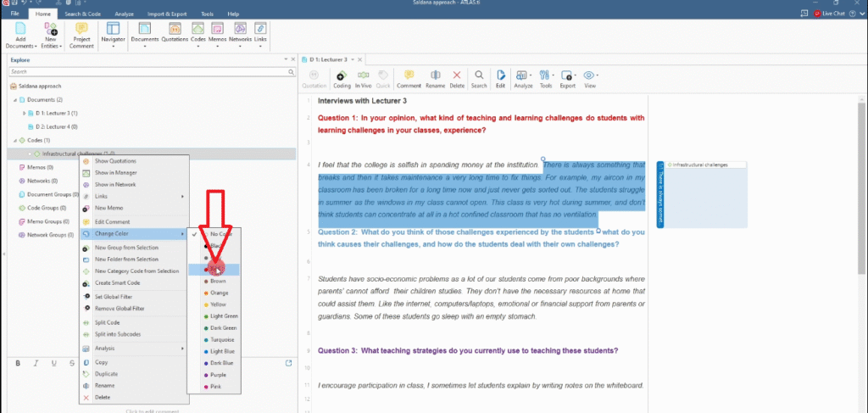This screenshot has width=868, height=413.
Task: Toggle italic formatting in comment editor
Action: (x=36, y=363)
